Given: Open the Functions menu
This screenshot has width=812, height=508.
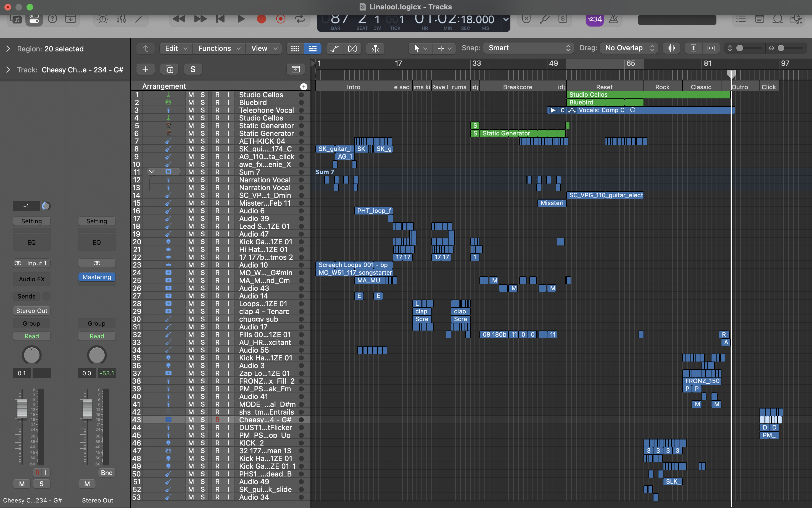Looking at the screenshot, I should (219, 48).
